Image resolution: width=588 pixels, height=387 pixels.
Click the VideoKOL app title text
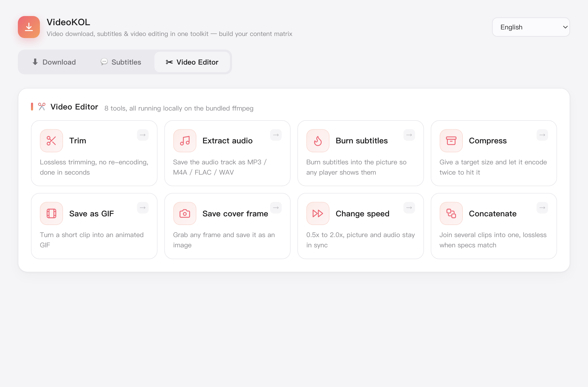68,22
